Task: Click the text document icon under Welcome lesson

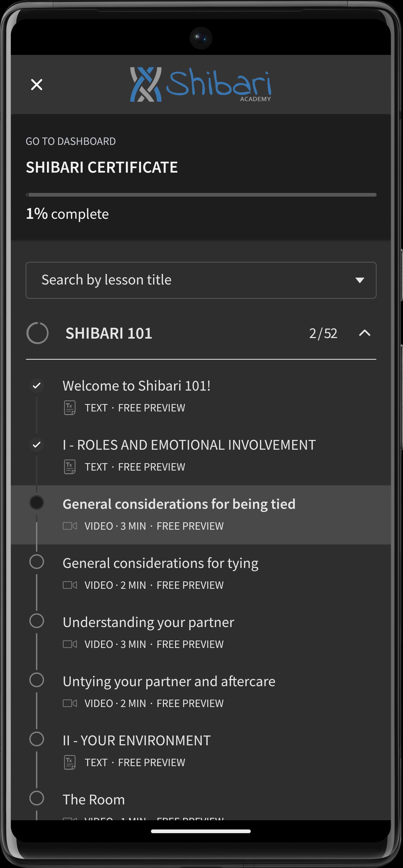Action: tap(70, 408)
